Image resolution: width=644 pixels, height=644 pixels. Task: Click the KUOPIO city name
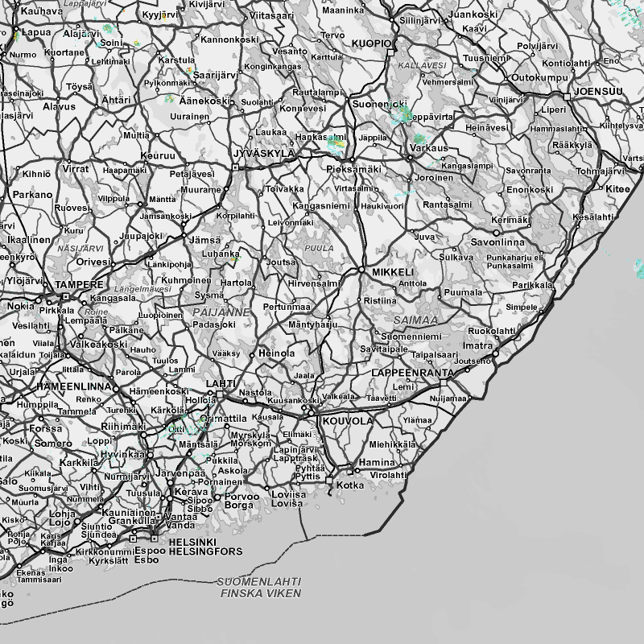pyautogui.click(x=371, y=43)
